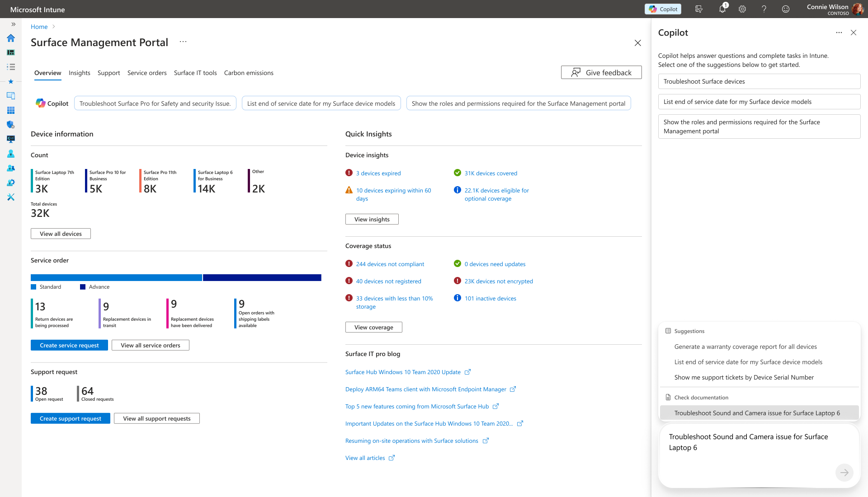Open the settings gear in the header

pyautogui.click(x=742, y=9)
